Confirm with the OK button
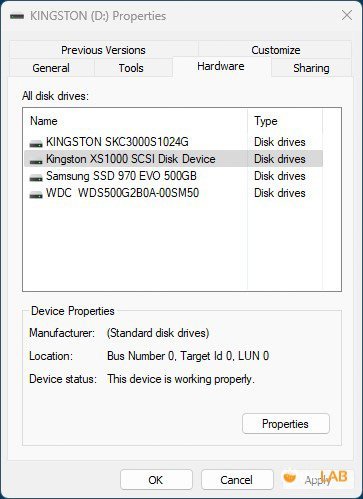 [x=156, y=480]
